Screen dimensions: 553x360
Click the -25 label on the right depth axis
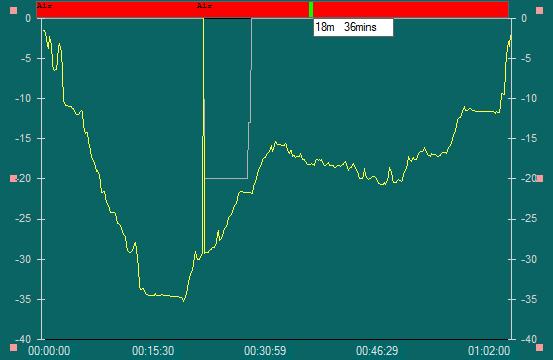(x=529, y=219)
